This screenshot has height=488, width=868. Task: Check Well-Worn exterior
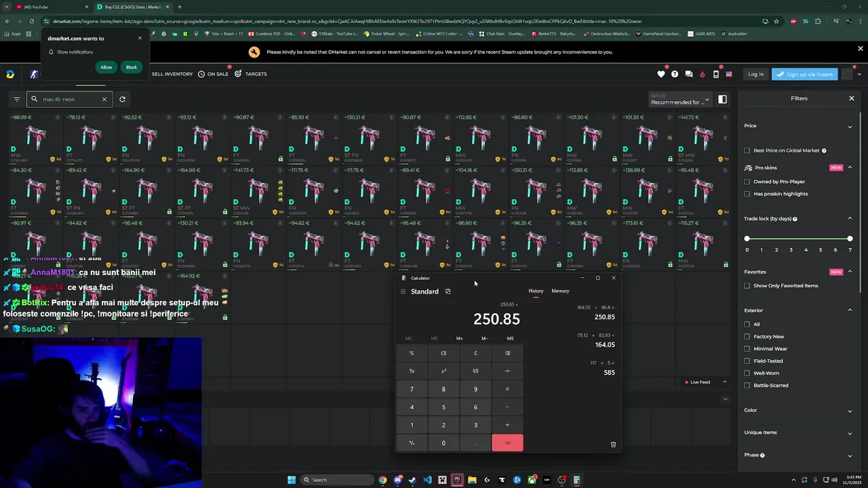tap(747, 373)
